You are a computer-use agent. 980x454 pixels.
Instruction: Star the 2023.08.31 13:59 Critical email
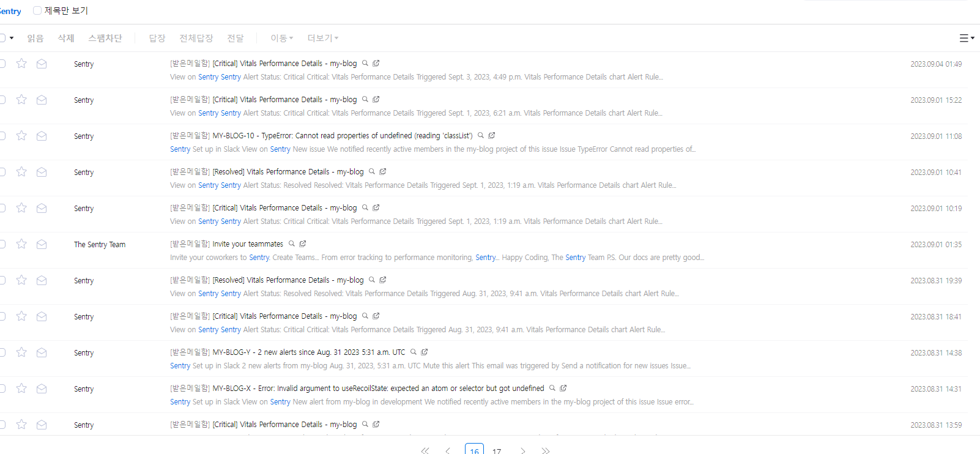21,425
